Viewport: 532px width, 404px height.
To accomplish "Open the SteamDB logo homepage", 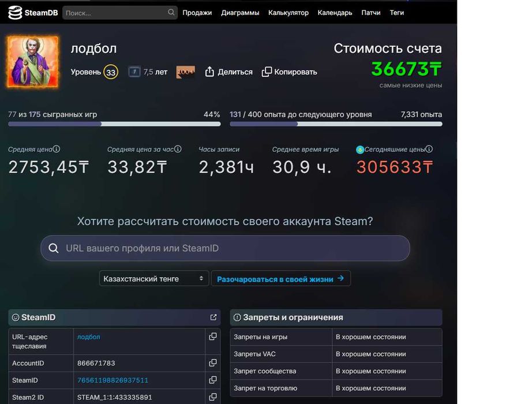I will 33,13.
